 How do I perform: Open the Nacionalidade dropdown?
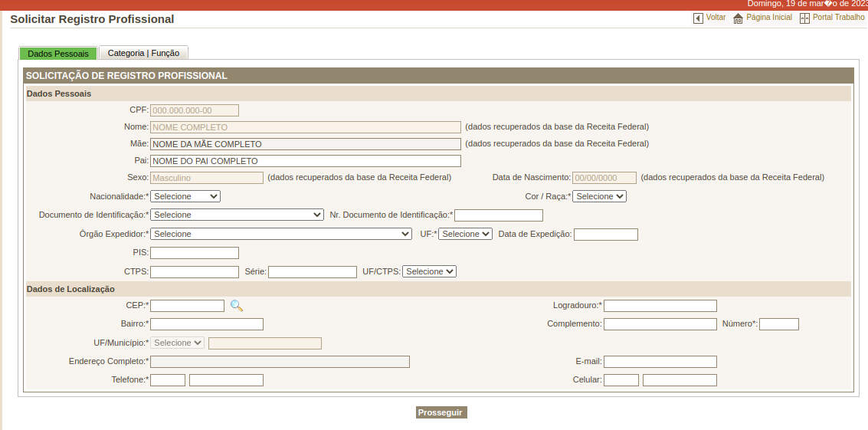[185, 196]
